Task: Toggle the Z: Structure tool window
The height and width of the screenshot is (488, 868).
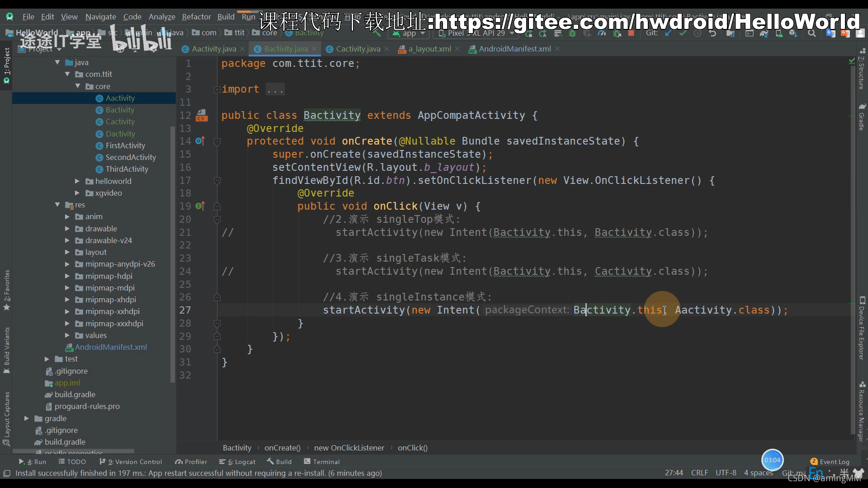Action: click(x=862, y=69)
